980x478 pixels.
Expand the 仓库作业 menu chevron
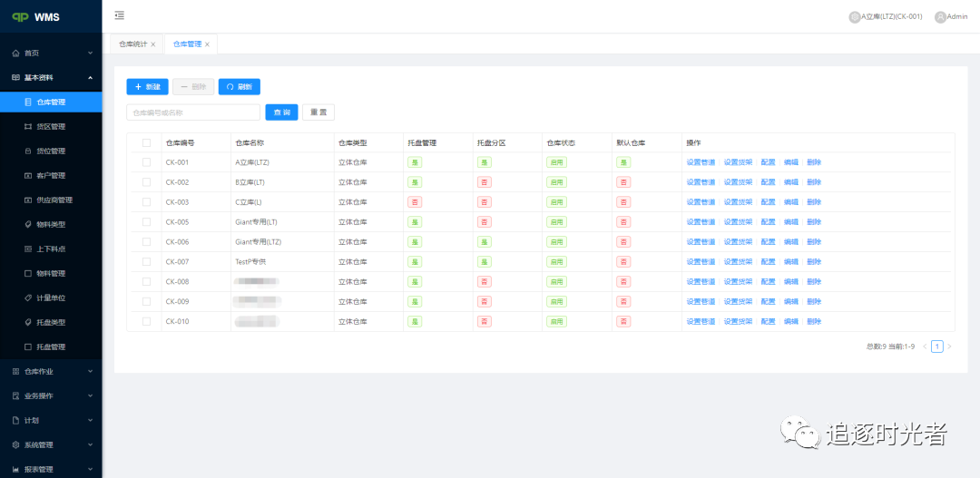pyautogui.click(x=90, y=371)
